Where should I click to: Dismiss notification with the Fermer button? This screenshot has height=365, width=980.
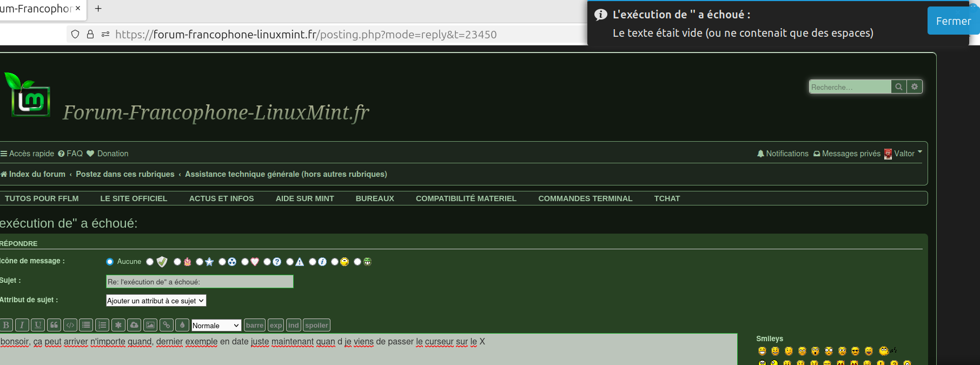(953, 21)
